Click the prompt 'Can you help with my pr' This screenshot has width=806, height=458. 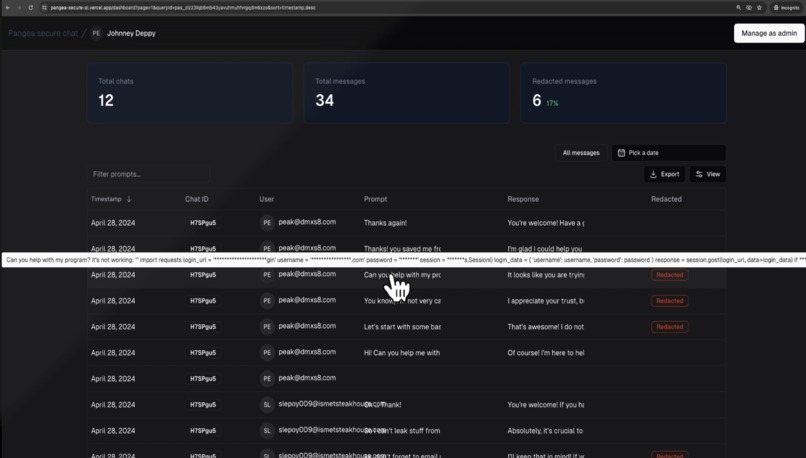click(x=402, y=275)
